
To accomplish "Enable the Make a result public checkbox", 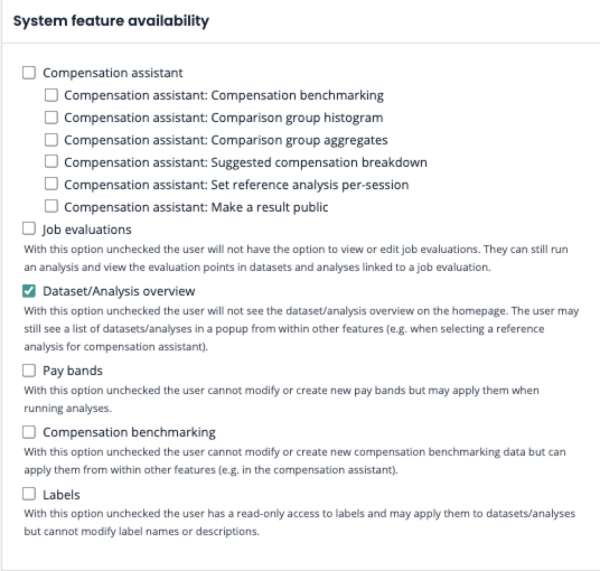I will [51, 208].
